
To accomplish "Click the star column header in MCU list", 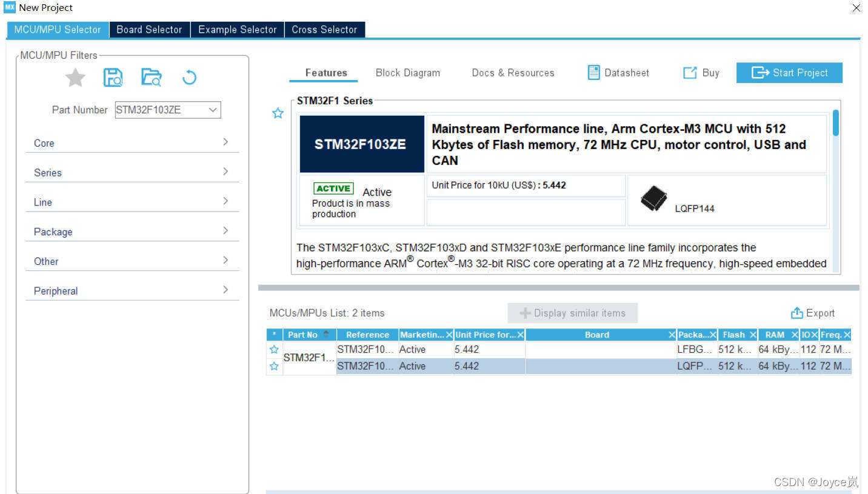I will pos(274,335).
